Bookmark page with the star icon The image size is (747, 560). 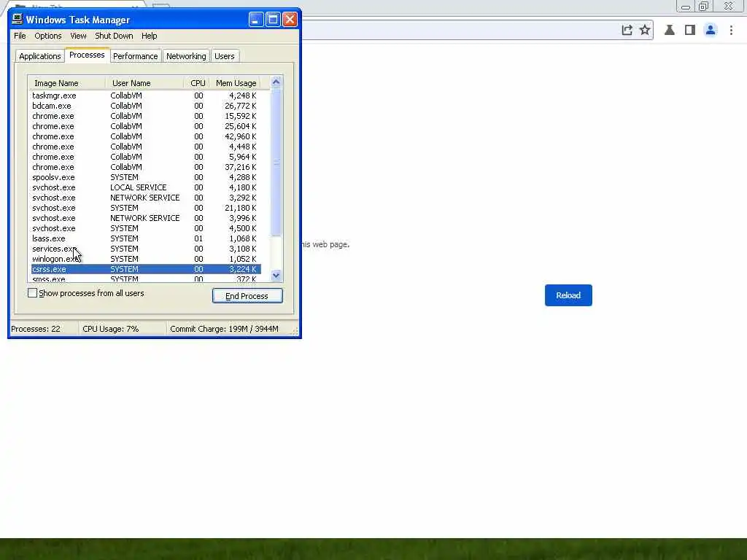pyautogui.click(x=645, y=30)
